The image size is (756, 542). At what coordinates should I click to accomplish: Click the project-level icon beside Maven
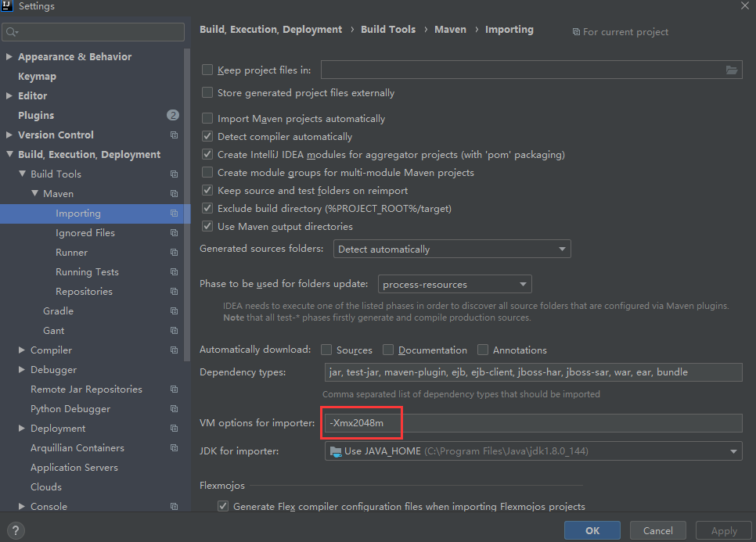[x=174, y=194]
